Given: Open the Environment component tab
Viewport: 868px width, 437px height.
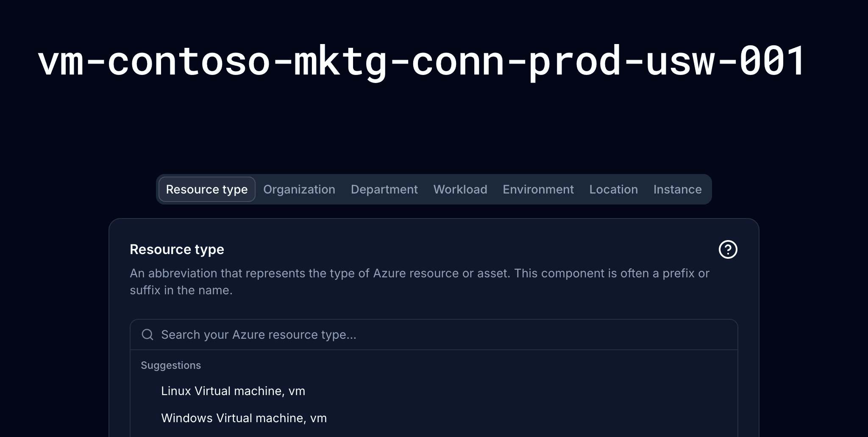Looking at the screenshot, I should pyautogui.click(x=538, y=189).
